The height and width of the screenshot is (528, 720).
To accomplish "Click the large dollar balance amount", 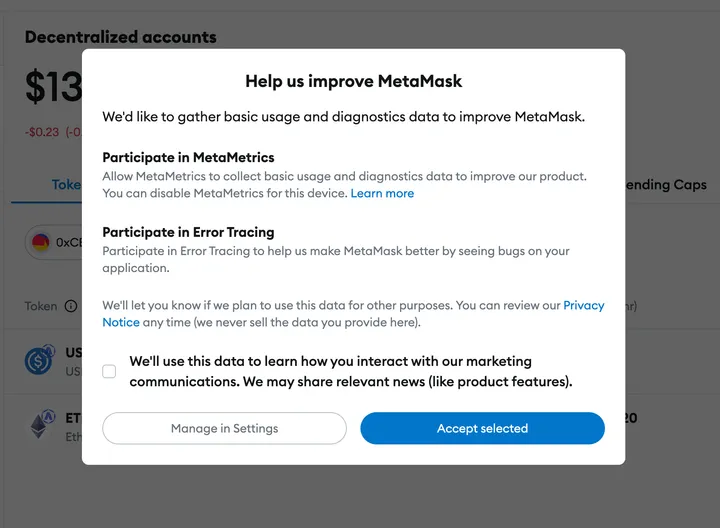I will coord(53,88).
